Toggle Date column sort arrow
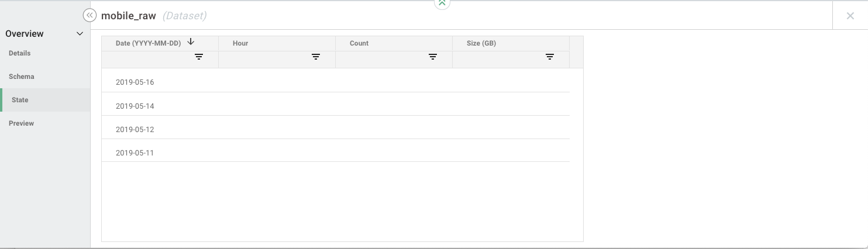 (x=191, y=42)
